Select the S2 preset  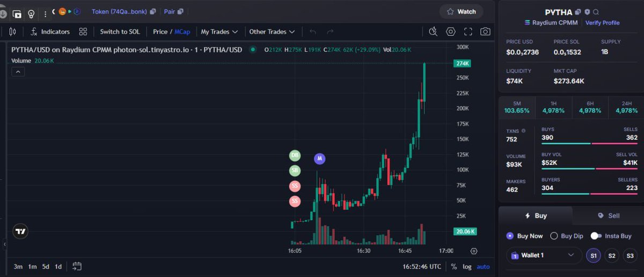612,256
